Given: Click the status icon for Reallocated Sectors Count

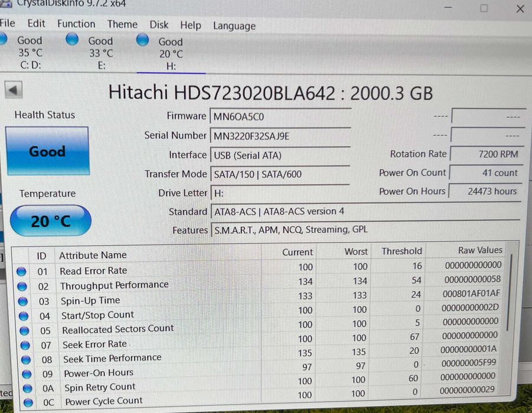Looking at the screenshot, I should coord(24,330).
